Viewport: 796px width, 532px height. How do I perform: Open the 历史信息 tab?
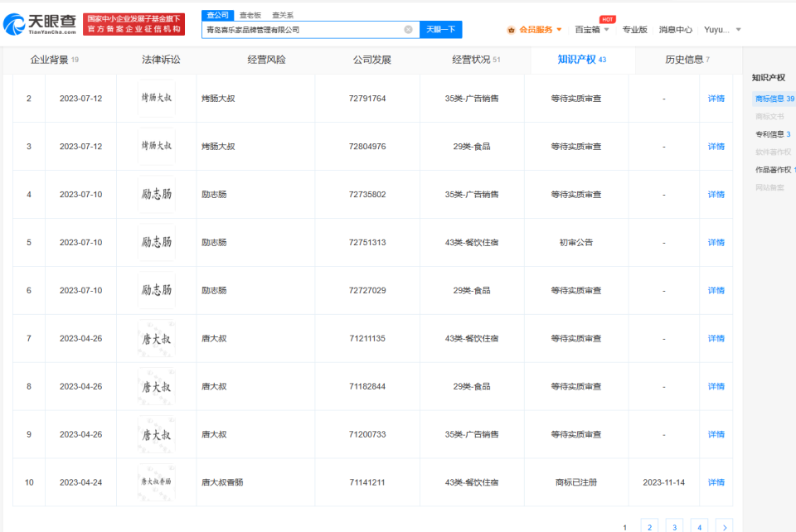coord(682,60)
